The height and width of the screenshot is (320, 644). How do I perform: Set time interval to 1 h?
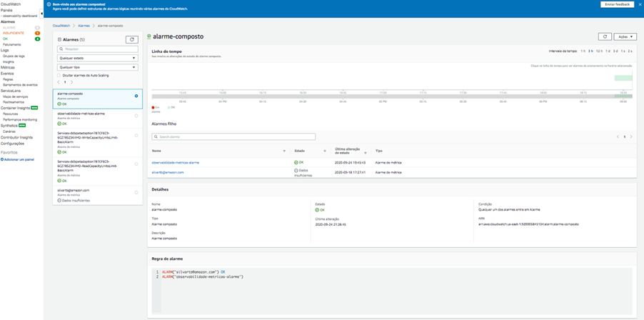coord(583,51)
